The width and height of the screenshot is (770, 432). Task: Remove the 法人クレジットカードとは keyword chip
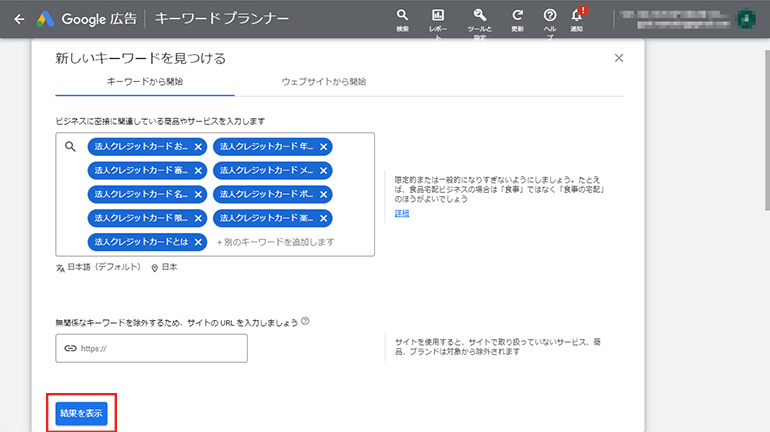coord(198,242)
